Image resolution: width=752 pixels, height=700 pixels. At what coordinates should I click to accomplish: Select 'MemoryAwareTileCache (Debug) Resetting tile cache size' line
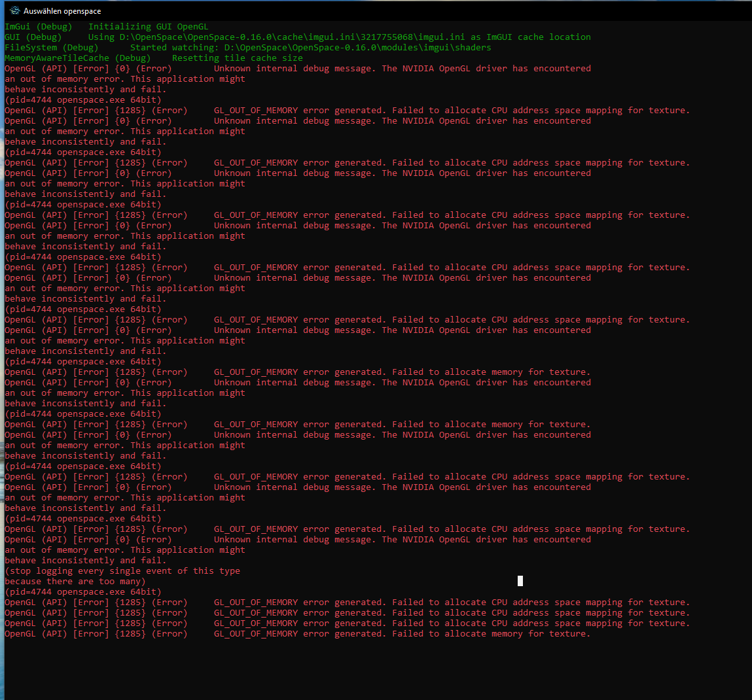pyautogui.click(x=154, y=58)
